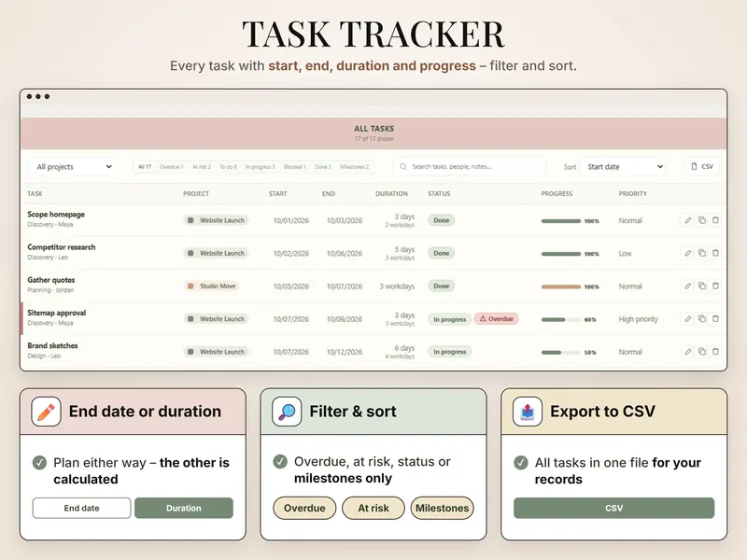Screen dimensions: 747x560
Task: Edit the Scope homepage task
Action: coord(688,220)
